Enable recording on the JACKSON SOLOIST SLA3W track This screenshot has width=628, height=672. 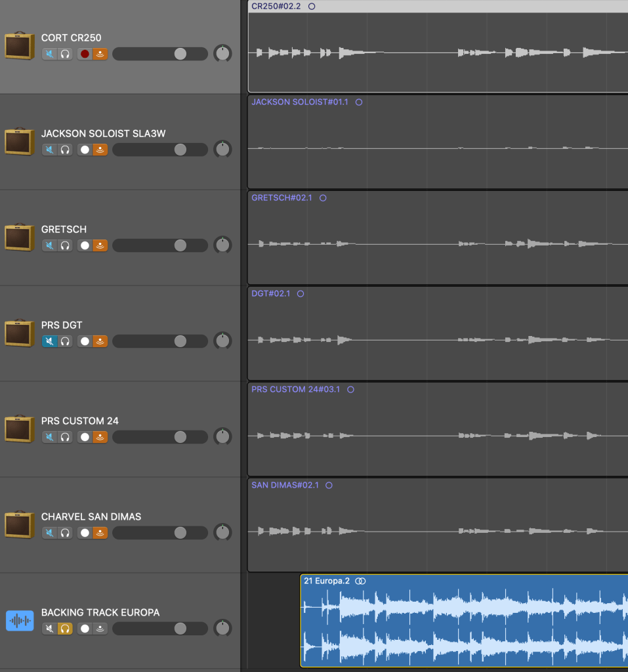(85, 150)
